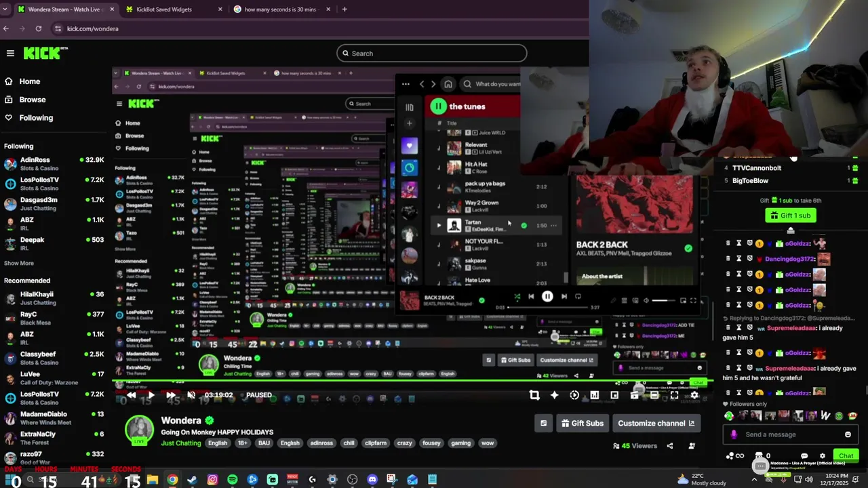
Task: Click the sparkle icon in player controls
Action: [x=554, y=395]
